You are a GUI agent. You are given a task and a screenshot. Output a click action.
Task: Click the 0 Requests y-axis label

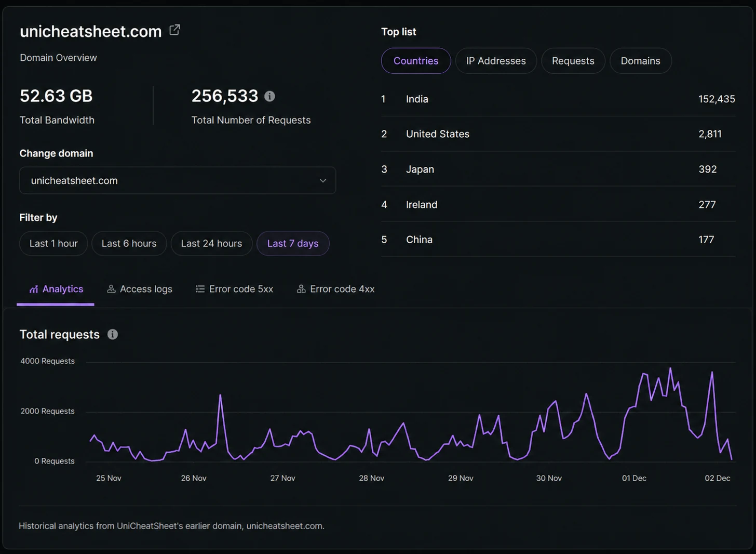[x=55, y=461]
